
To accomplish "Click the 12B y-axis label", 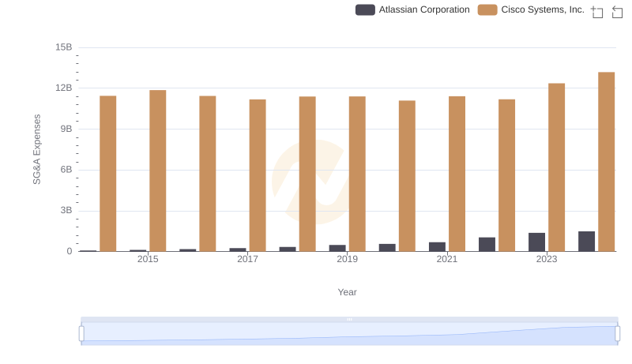I will (64, 88).
